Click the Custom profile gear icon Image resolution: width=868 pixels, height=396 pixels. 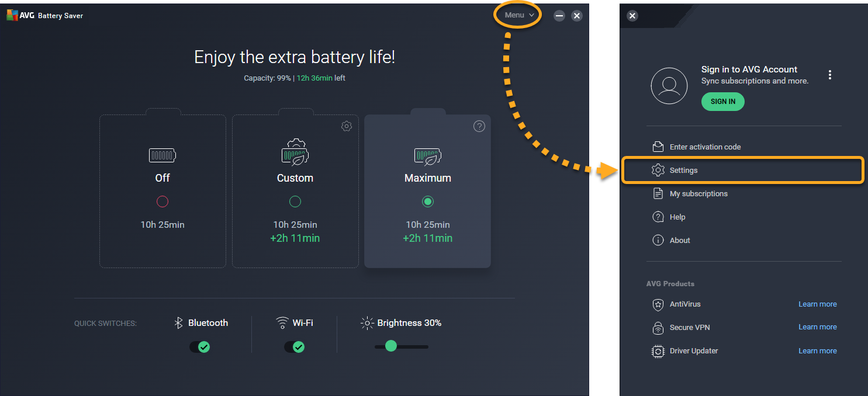click(347, 126)
